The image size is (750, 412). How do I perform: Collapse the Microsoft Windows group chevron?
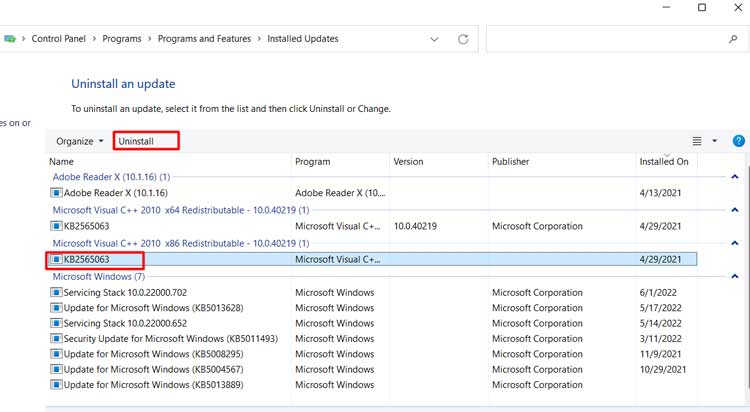point(735,276)
